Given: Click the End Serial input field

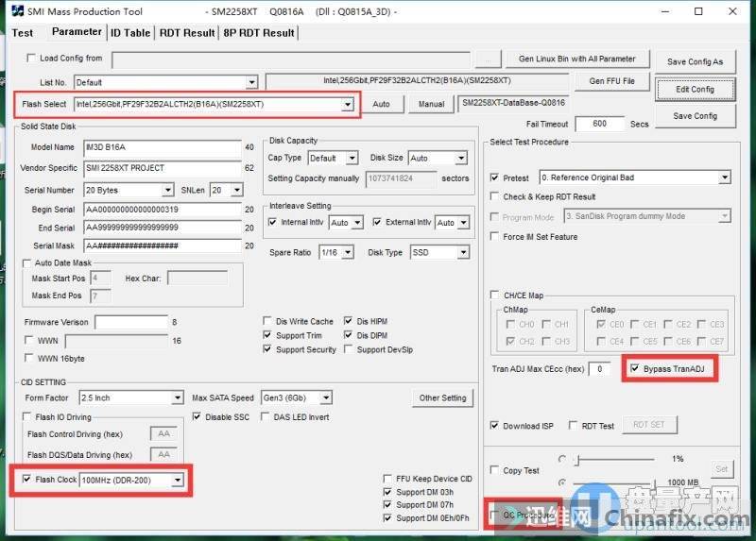Looking at the screenshot, I should 163,228.
